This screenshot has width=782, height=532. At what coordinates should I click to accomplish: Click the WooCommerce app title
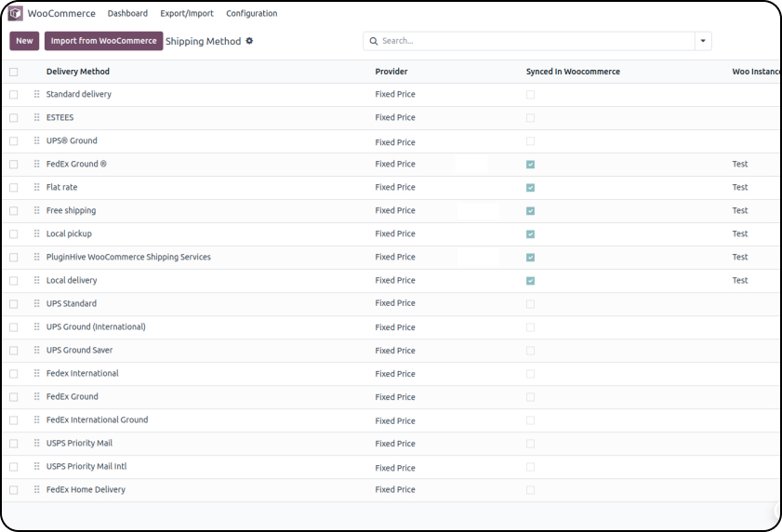coord(61,13)
